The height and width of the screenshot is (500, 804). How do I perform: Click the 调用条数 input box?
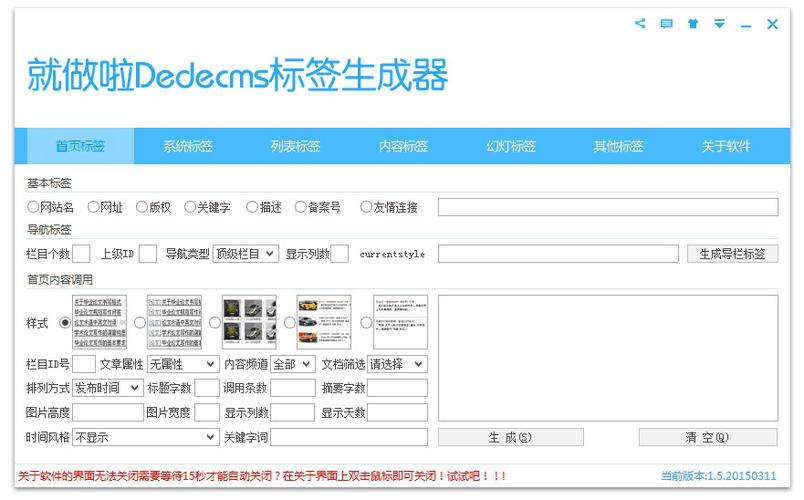click(x=293, y=388)
